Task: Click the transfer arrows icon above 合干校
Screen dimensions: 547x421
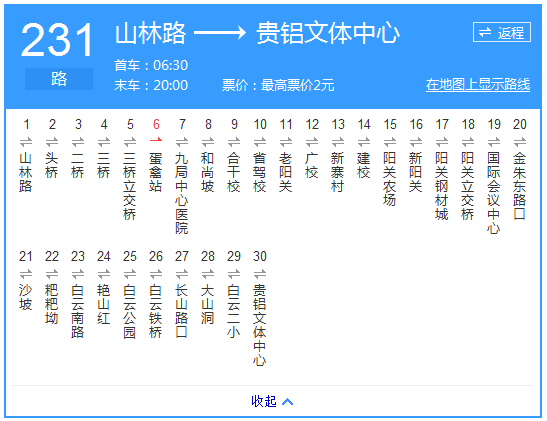Action: (x=234, y=142)
